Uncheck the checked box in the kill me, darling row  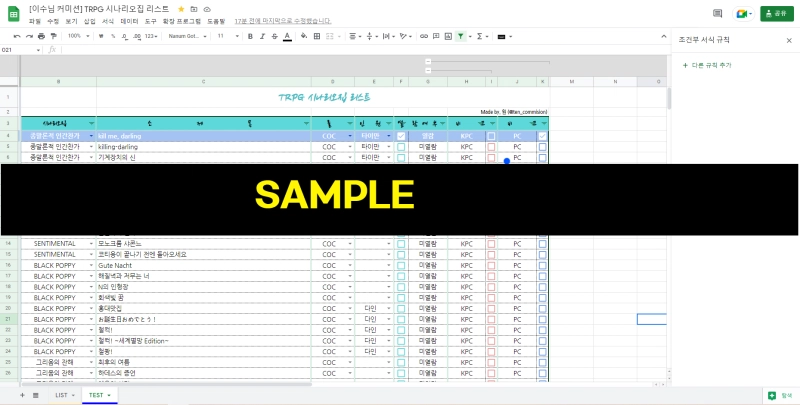tap(401, 135)
